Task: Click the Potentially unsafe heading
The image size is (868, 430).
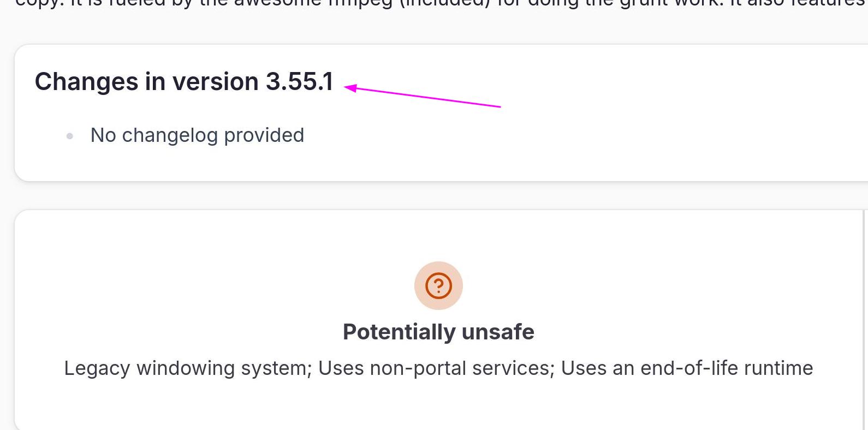Action: [x=438, y=332]
